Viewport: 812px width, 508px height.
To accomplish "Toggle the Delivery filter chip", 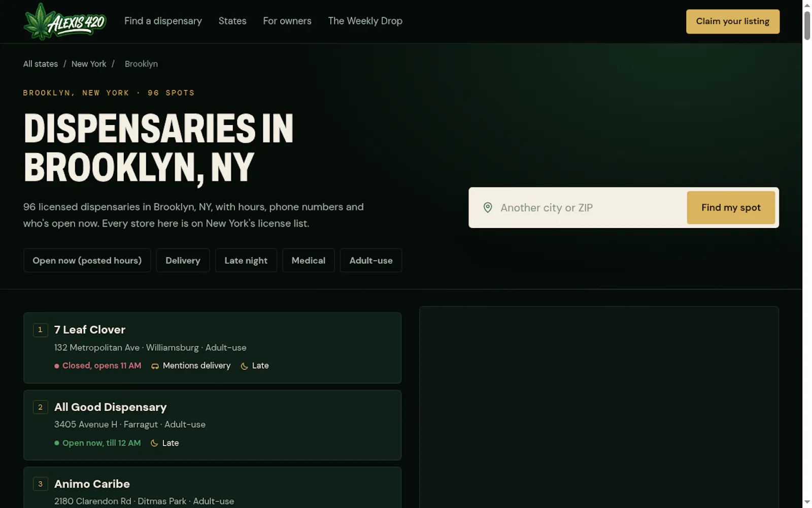I will coord(183,260).
